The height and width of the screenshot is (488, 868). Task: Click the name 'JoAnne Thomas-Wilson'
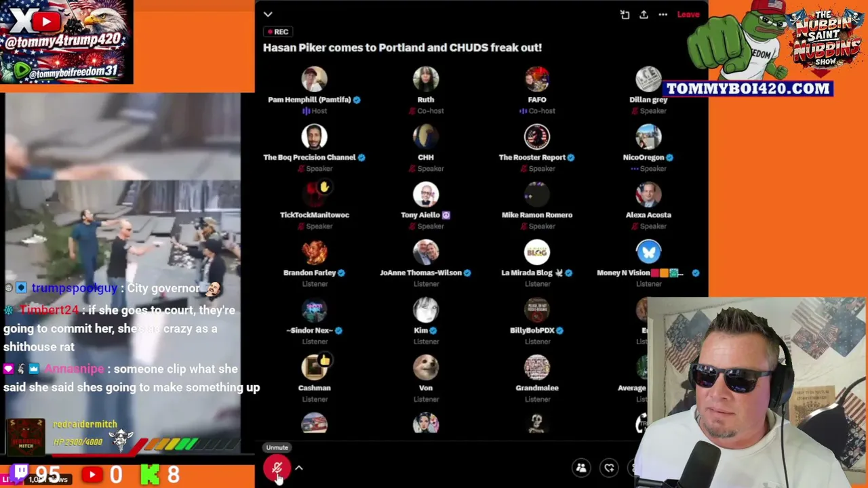coord(420,272)
